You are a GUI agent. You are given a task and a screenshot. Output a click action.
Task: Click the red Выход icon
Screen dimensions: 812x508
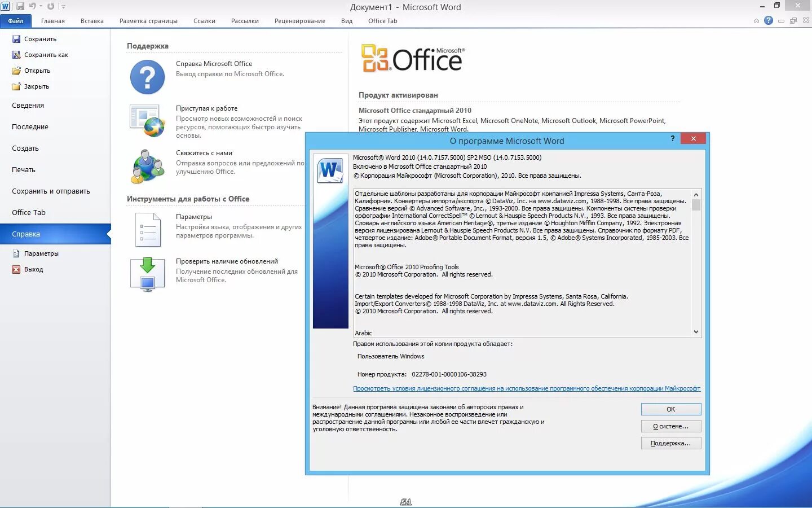(16, 269)
